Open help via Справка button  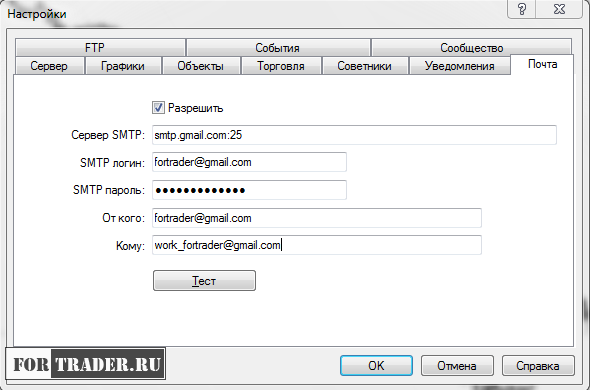pos(538,365)
